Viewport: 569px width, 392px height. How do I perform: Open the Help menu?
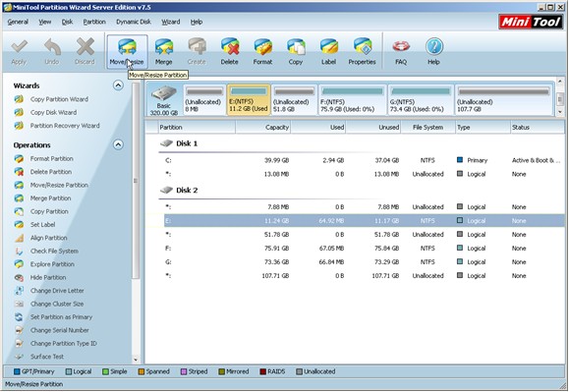coord(197,22)
